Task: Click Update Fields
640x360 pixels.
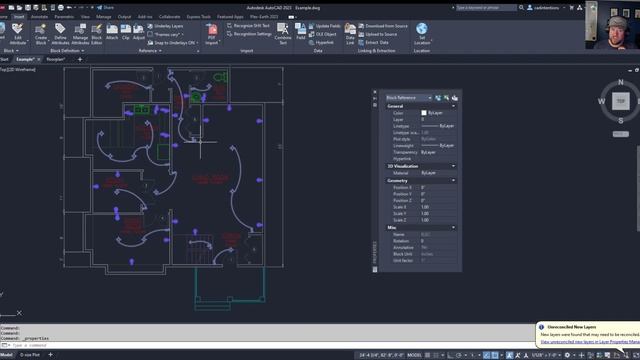Action: [x=324, y=26]
